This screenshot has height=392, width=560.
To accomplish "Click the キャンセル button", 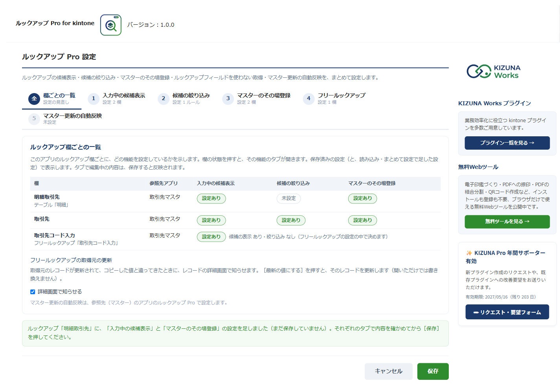I will (389, 371).
